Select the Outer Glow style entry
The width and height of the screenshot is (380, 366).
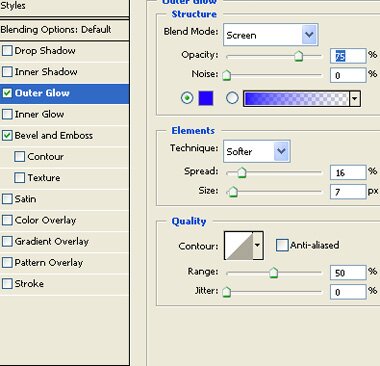click(x=64, y=93)
